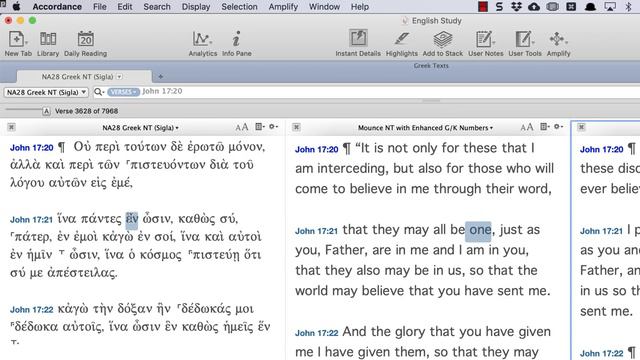Click John 17:22 reference in NA28 pane
The image size is (640, 360).
click(x=31, y=310)
